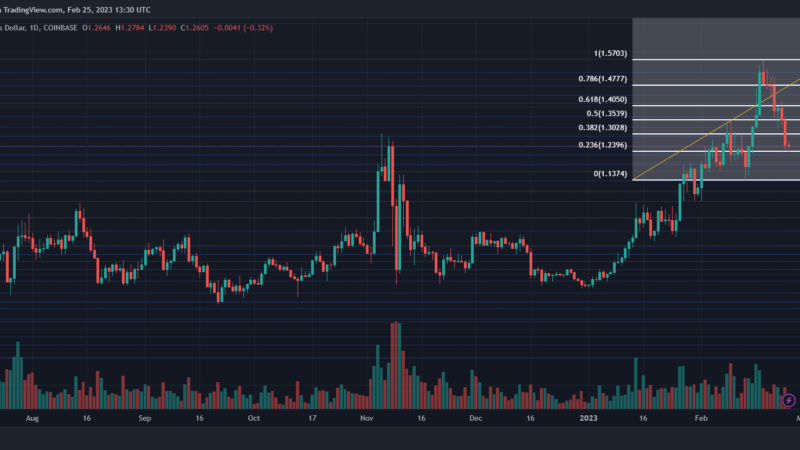Select the 0.618(1.4050) Fibonacci label
Viewport: 800px width, 450px height.
[x=603, y=99]
